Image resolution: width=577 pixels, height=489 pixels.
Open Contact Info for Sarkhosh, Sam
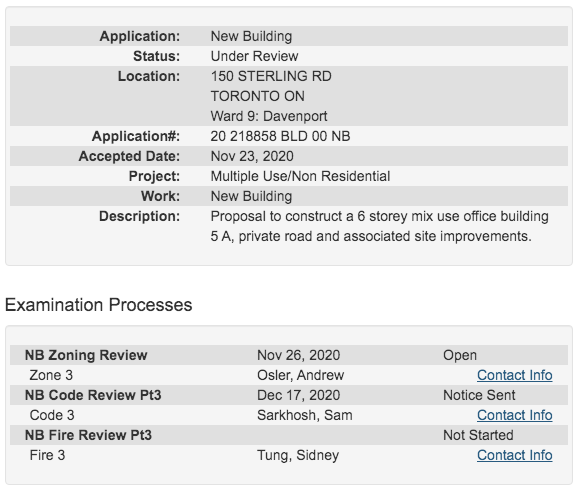click(x=514, y=415)
